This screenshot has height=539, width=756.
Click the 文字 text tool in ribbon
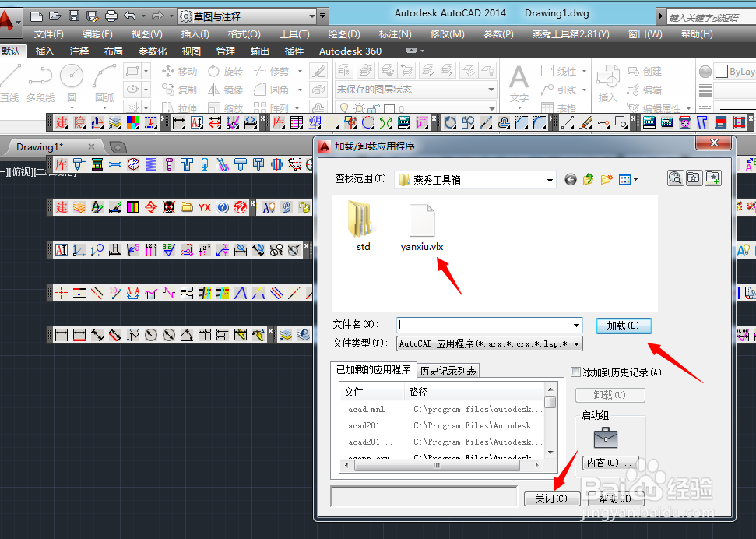coord(519,83)
